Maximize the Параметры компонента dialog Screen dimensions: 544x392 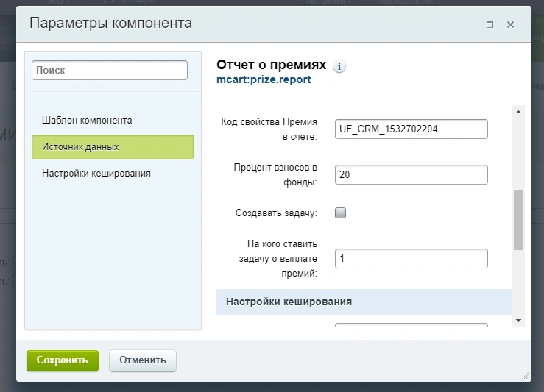[490, 24]
